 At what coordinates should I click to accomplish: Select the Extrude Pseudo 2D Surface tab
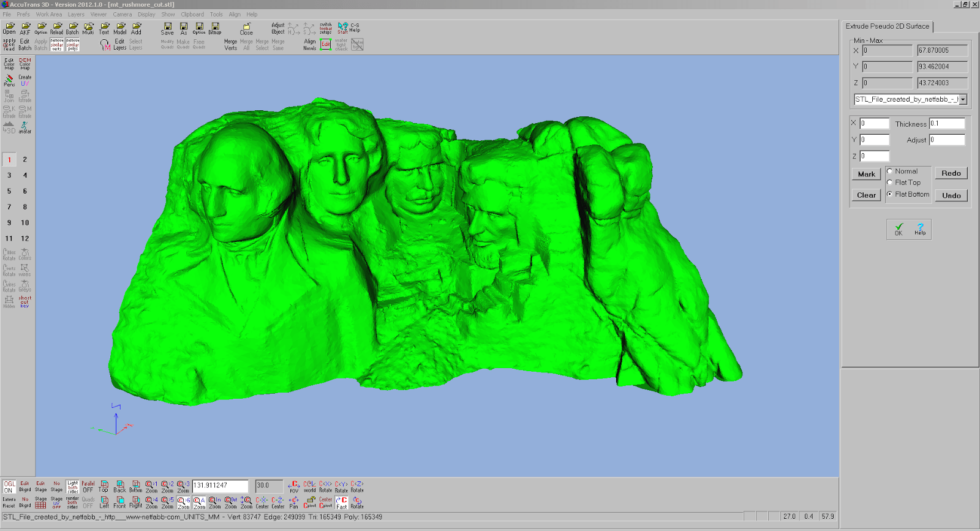click(888, 26)
